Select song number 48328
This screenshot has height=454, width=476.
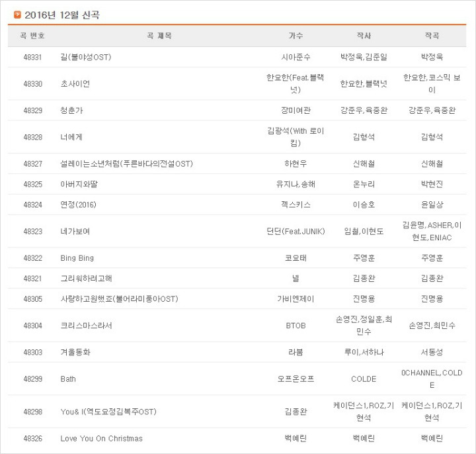click(32, 137)
